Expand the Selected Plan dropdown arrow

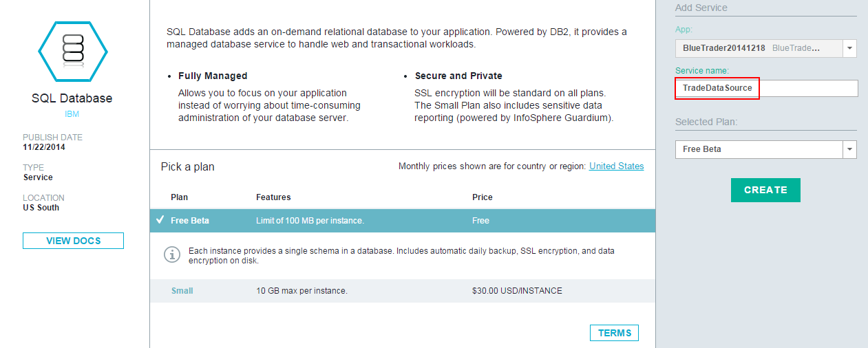[850, 149]
